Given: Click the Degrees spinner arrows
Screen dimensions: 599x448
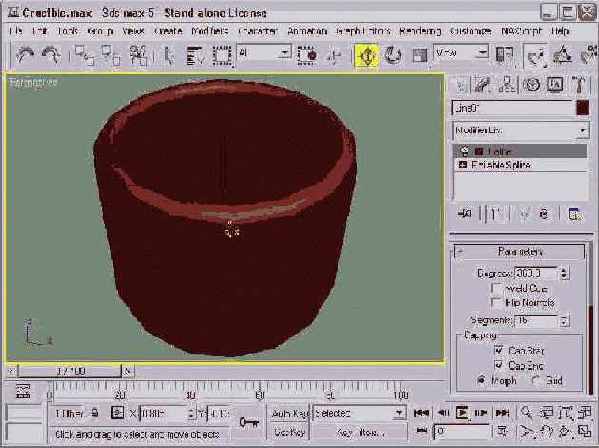Looking at the screenshot, I should point(564,273).
